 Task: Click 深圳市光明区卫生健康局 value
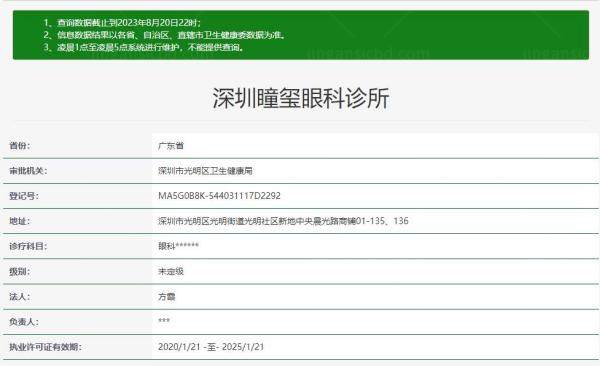[x=205, y=171]
